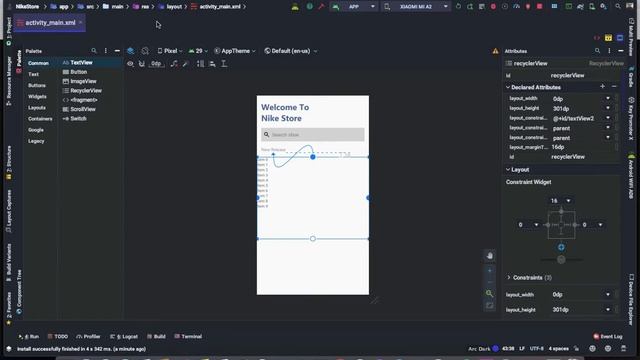Click the layout warning triangle icon
Screen dimensions: 640x360
click(496, 51)
